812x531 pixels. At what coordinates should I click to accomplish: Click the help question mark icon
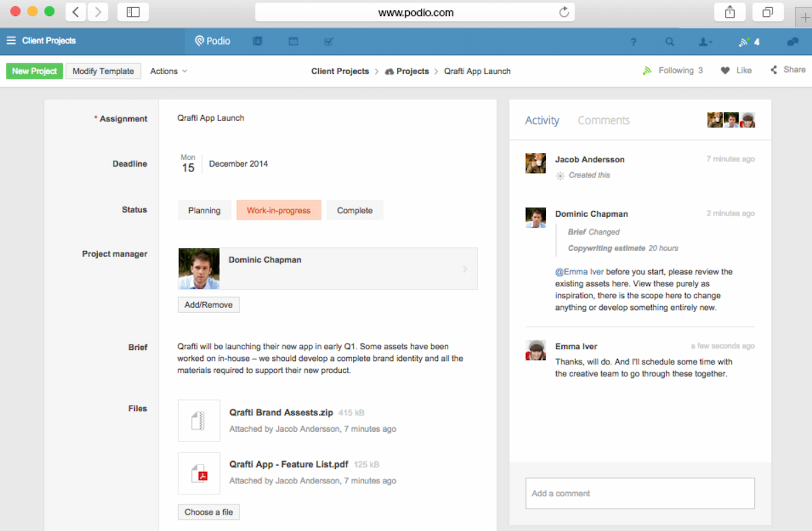[x=634, y=42]
